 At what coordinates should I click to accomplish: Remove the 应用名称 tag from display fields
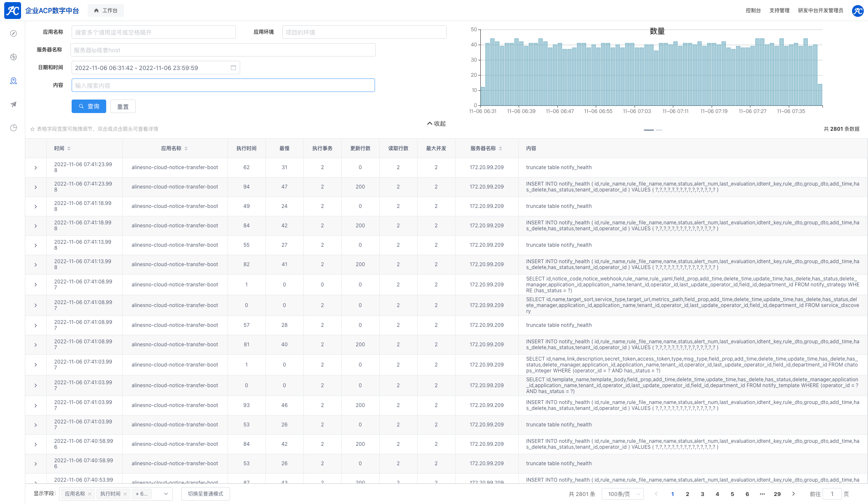click(x=90, y=494)
